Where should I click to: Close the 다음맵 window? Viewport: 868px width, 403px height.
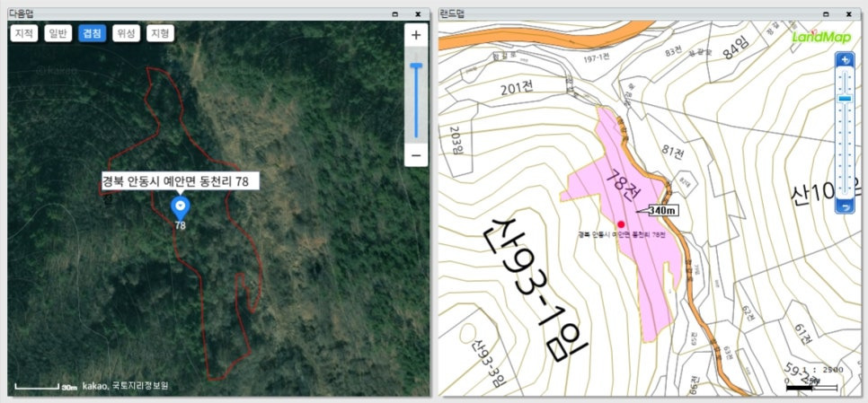pyautogui.click(x=418, y=13)
